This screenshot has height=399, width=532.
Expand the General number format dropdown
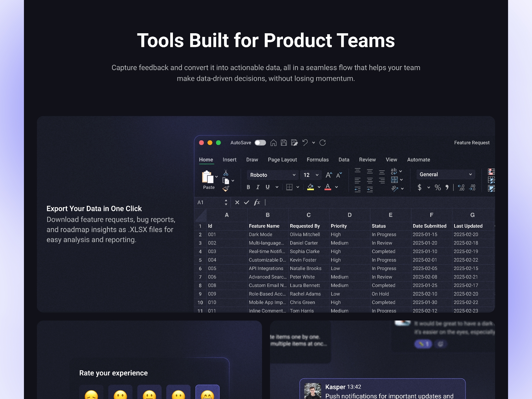(x=445, y=174)
